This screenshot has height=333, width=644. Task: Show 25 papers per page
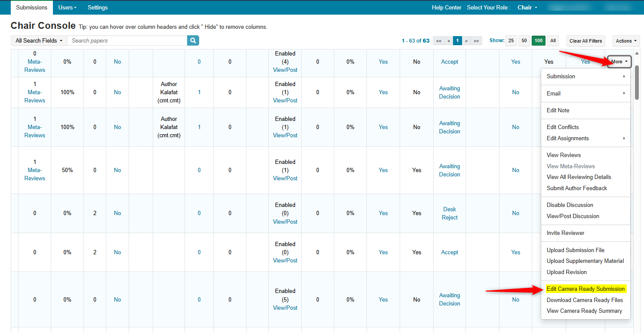click(511, 41)
